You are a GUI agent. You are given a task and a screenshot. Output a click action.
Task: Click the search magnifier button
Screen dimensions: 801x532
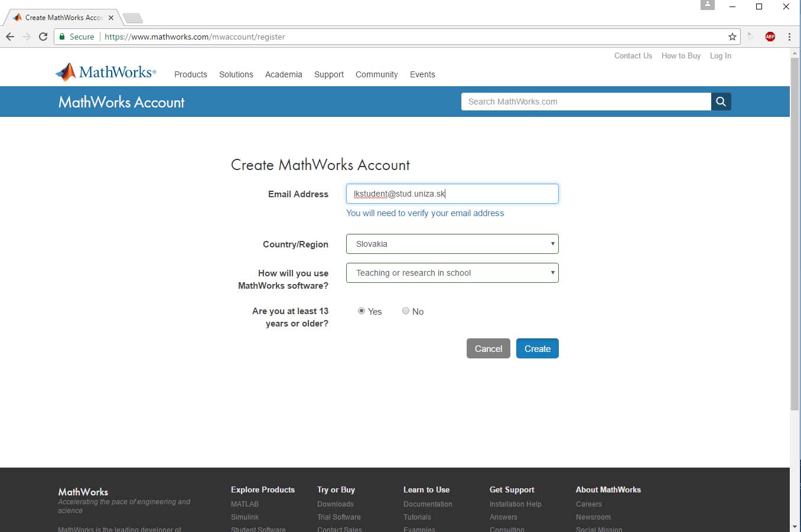click(x=721, y=102)
